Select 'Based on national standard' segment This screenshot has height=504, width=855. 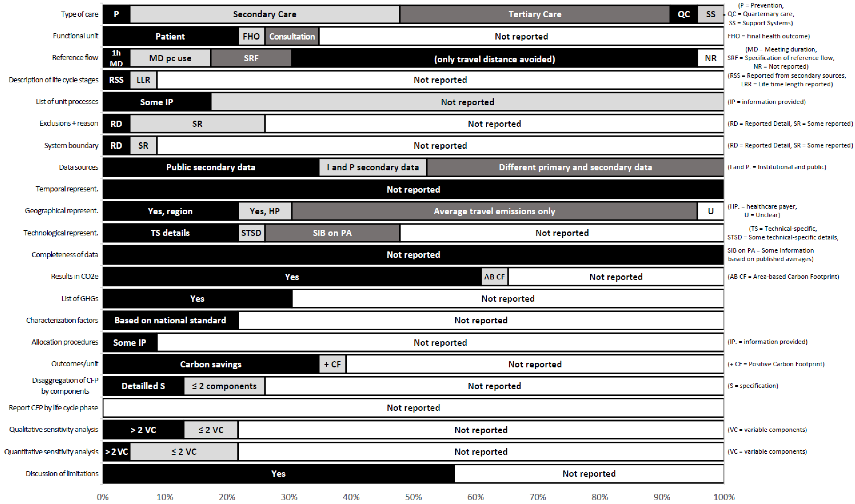[x=170, y=320]
